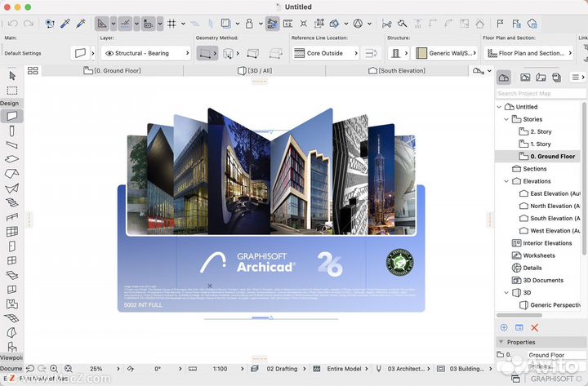The height and width of the screenshot is (386, 588).
Task: Collapse the Stories tree node
Action: (x=506, y=119)
